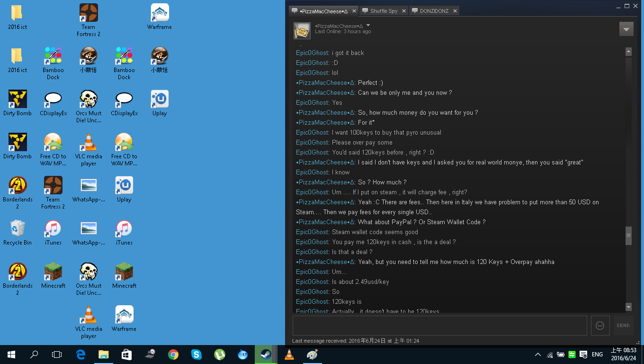Open Recycle Bin on the desktop
The image size is (644, 364).
18,232
